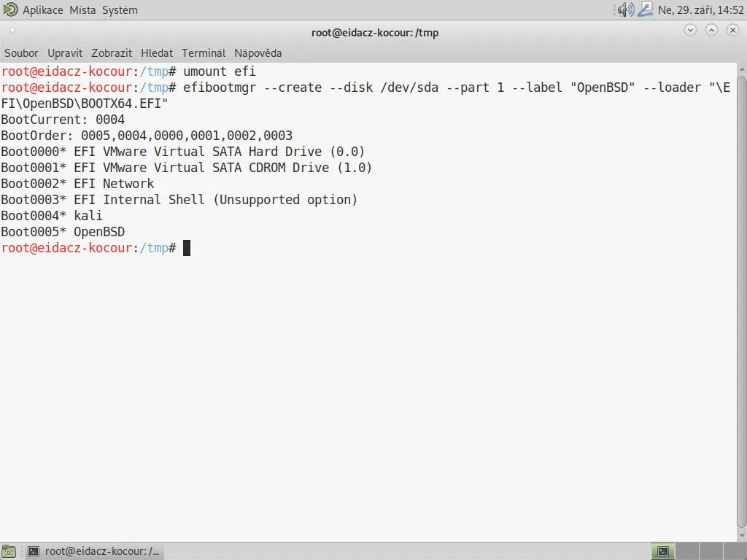Open the Aplikace menu
Viewport: 747px width, 560px height.
pyautogui.click(x=43, y=10)
